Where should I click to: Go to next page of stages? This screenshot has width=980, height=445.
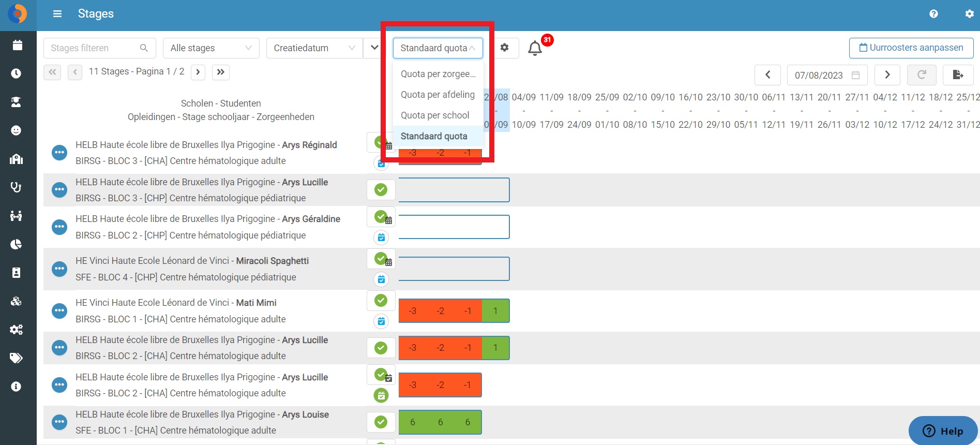click(x=198, y=72)
